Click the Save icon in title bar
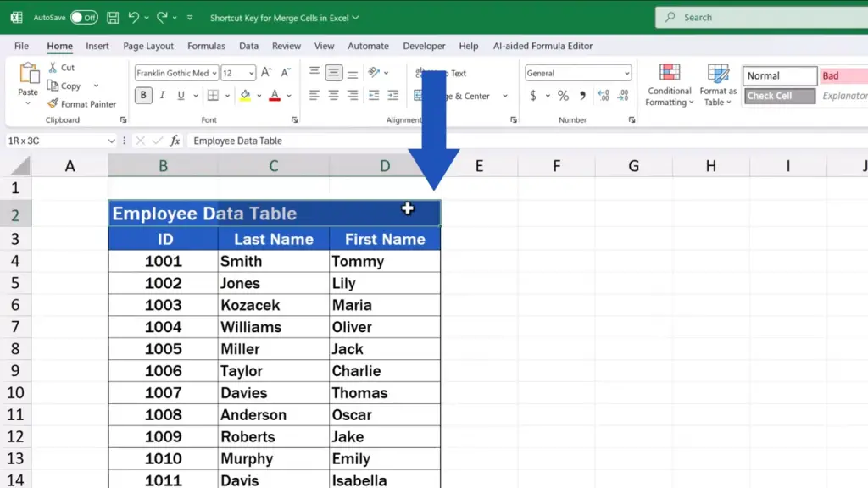The height and width of the screenshot is (488, 868). point(113,18)
